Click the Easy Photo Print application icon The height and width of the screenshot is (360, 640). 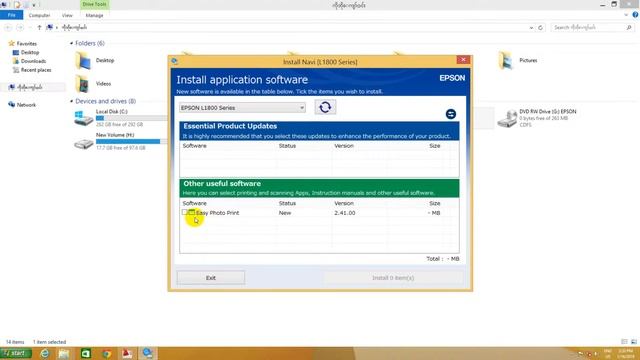(191, 213)
